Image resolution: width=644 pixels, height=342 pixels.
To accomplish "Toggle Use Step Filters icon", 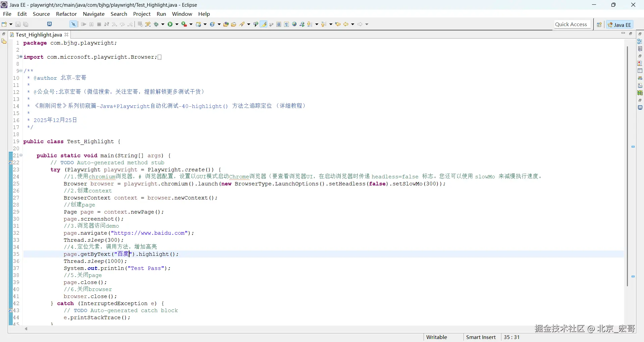I will (x=148, y=24).
